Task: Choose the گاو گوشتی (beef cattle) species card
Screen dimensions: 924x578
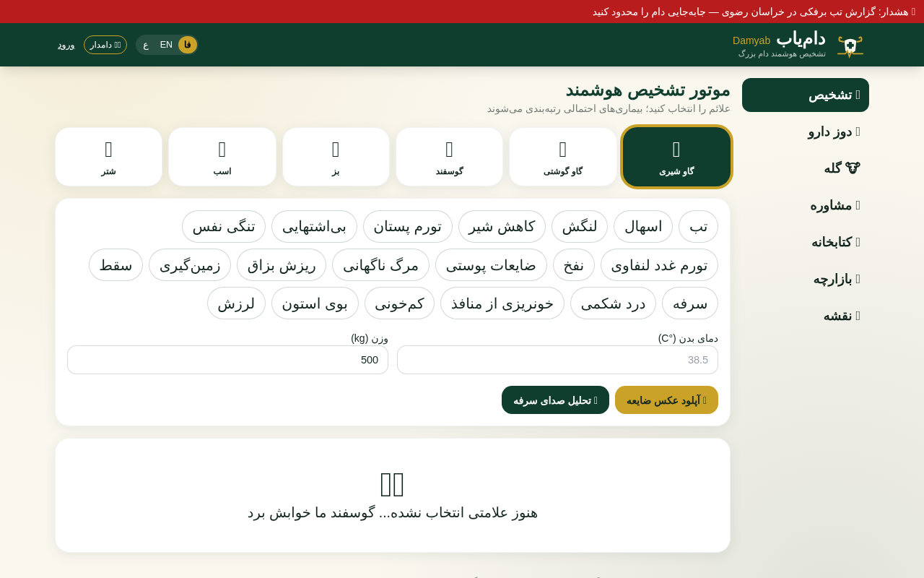Action: pyautogui.click(x=563, y=157)
